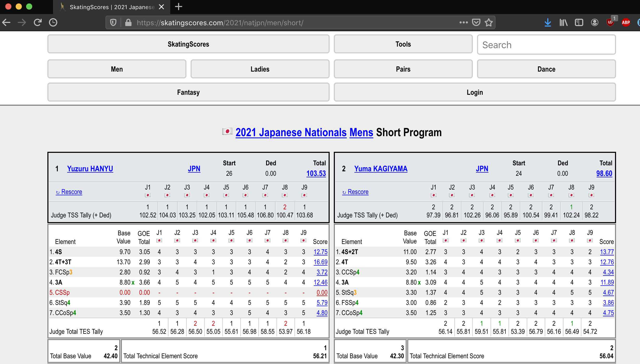Open page actions three-dots menu
Image resolution: width=640 pixels, height=364 pixels.
tap(463, 23)
